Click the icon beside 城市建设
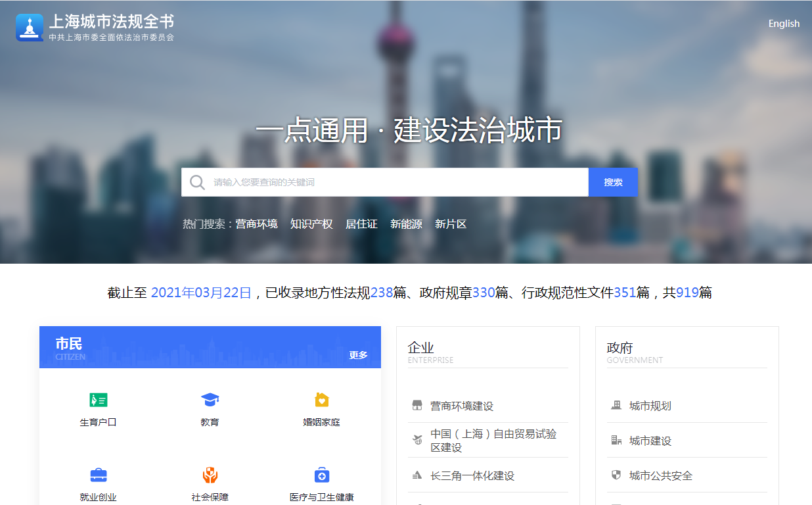Screen dimensions: 812x505 tap(616, 440)
